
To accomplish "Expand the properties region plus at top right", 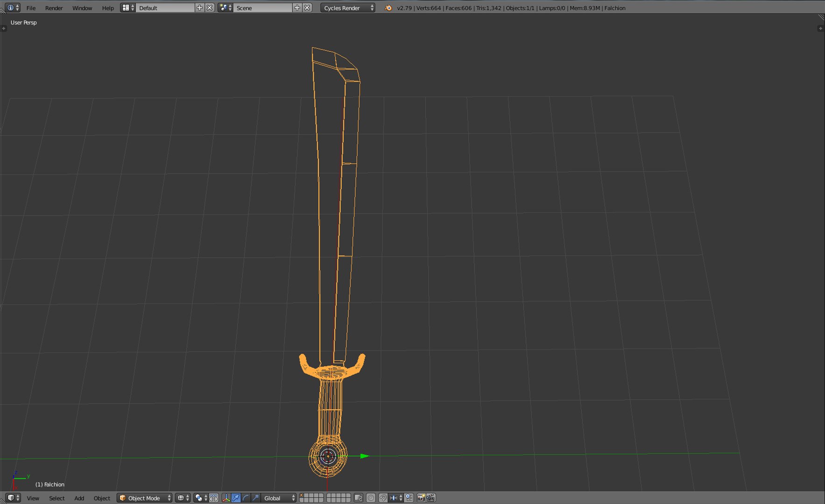I will pos(820,28).
